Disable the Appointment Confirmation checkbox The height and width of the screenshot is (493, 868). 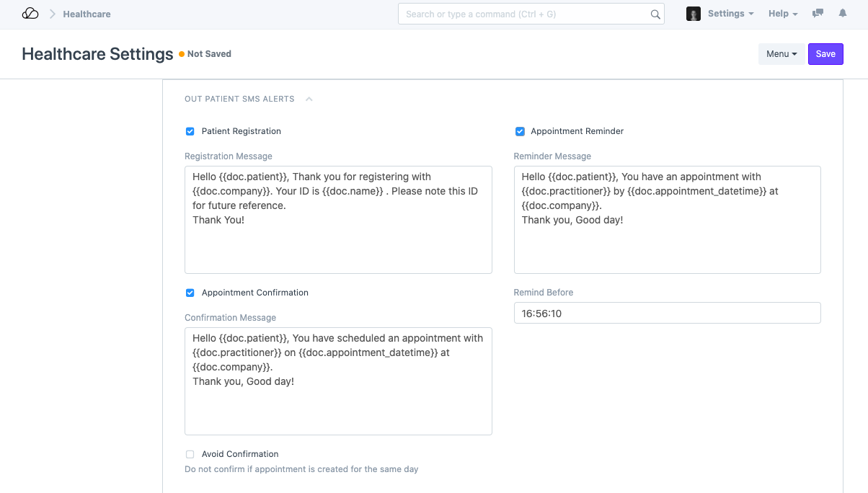[190, 293]
